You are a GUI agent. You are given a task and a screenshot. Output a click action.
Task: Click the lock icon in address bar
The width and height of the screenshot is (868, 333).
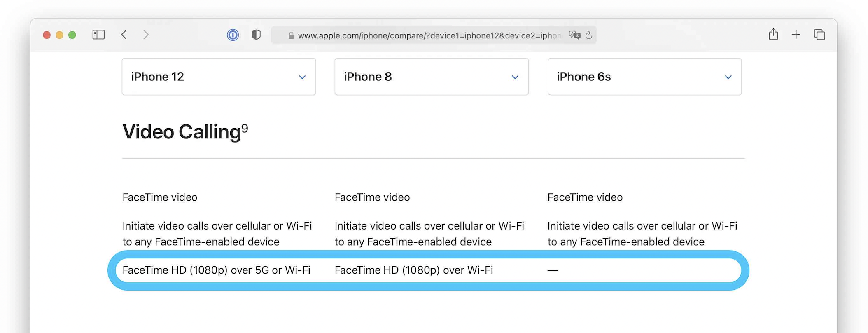291,35
